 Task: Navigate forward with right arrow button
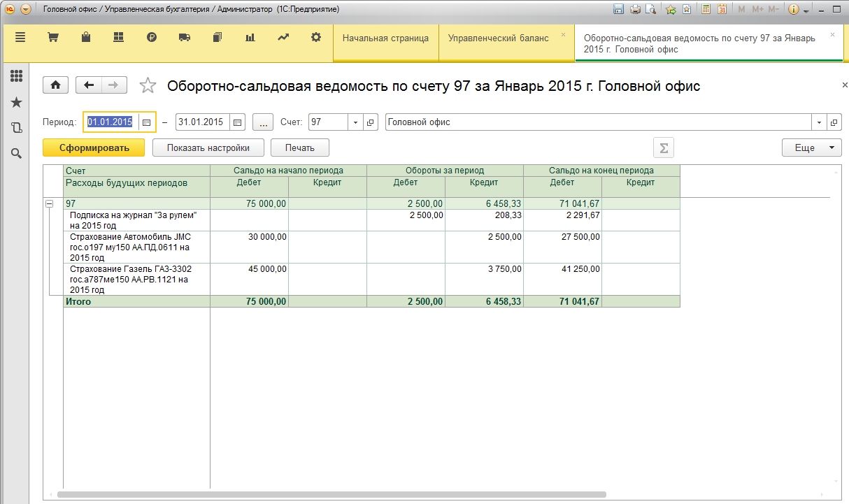tap(114, 85)
